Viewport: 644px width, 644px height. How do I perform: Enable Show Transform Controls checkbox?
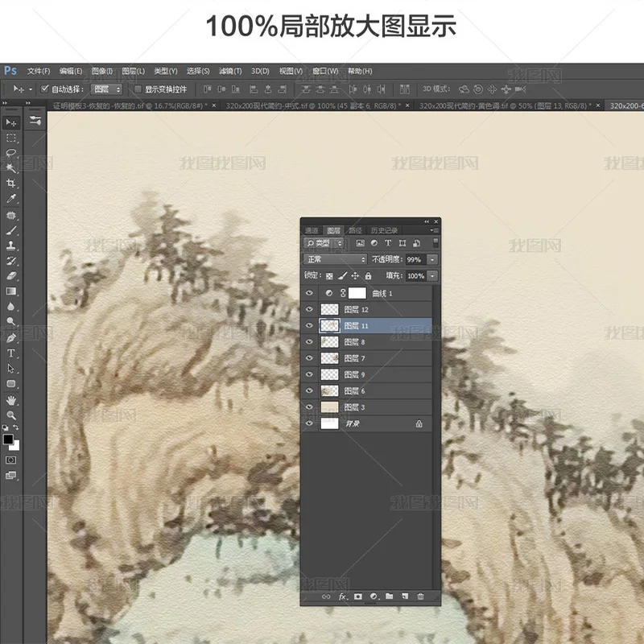coord(138,89)
